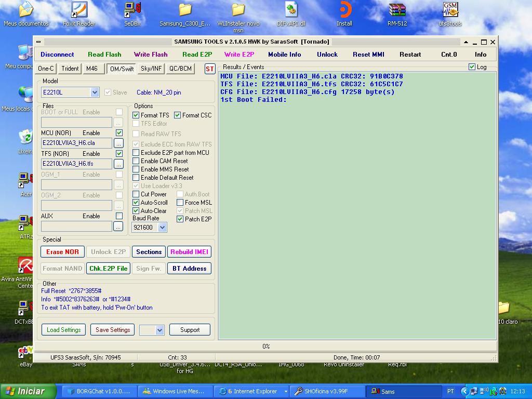Switch to the QC/BCM tab
Image resolution: width=532 pixels, height=399 pixels.
coord(180,69)
